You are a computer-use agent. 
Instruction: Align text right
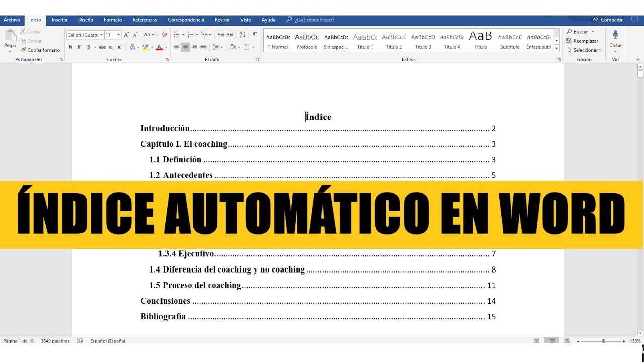[x=194, y=47]
